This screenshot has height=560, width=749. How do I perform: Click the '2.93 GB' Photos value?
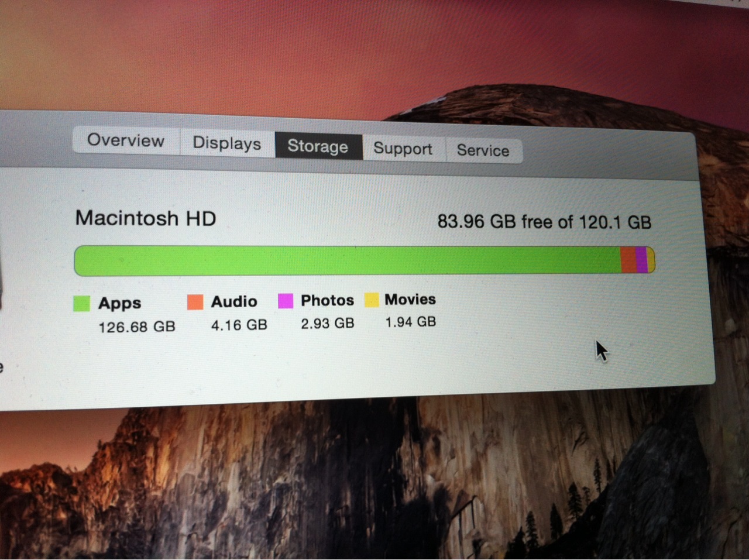pos(328,323)
